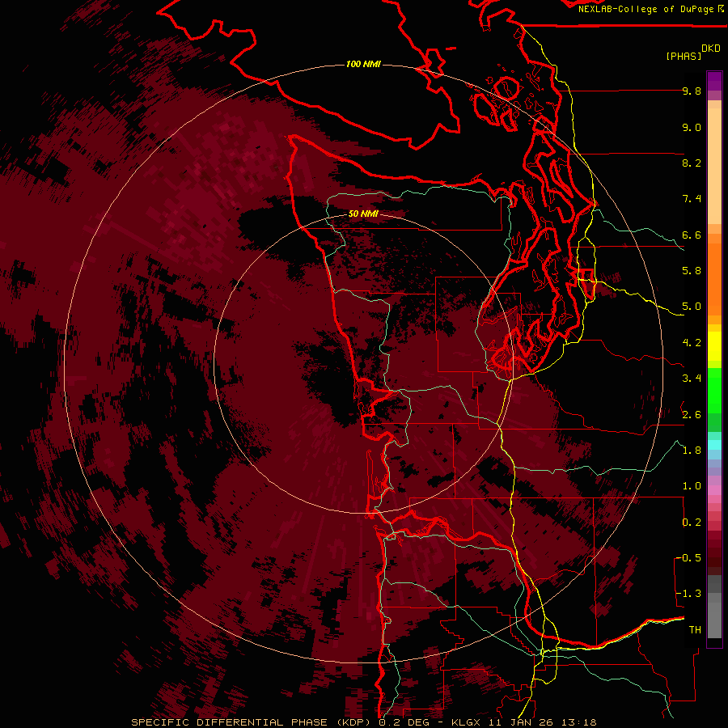The width and height of the screenshot is (728, 728).
Task: Click the 8.2 scale value
Action: pos(692,163)
